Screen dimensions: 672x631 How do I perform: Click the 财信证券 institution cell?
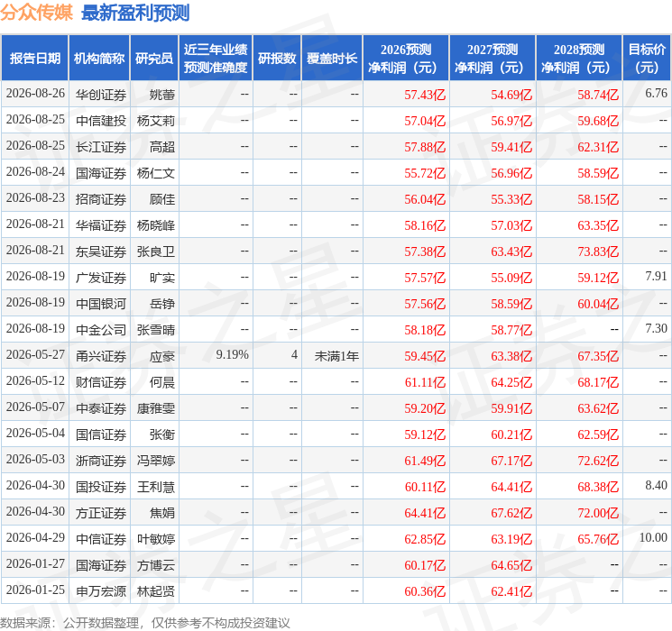(101, 382)
